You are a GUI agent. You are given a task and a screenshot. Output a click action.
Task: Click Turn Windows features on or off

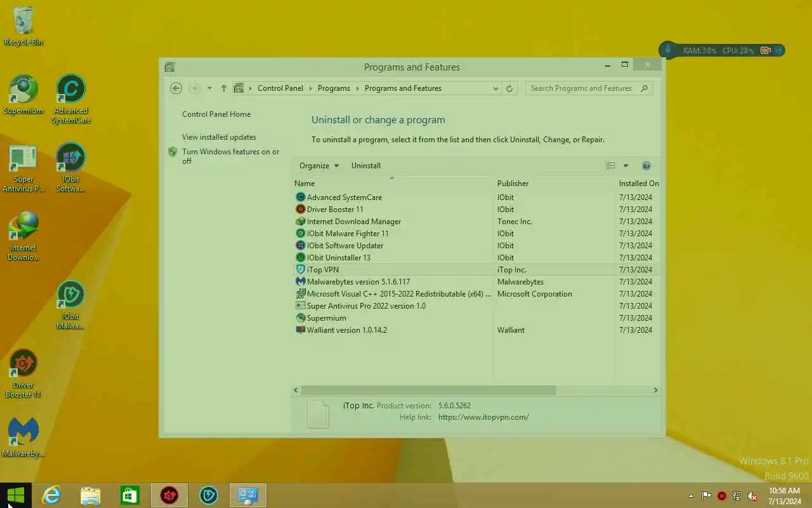(230, 156)
